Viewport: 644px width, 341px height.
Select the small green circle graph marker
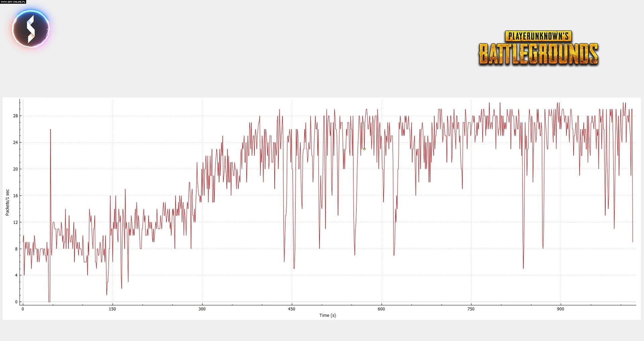click(364, 149)
